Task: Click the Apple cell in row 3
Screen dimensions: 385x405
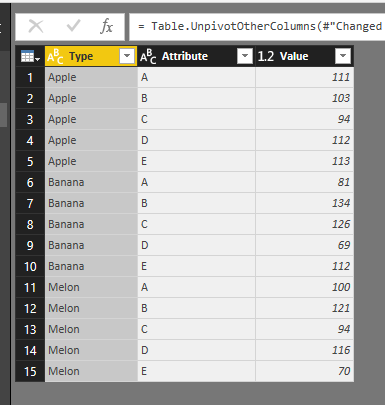Action: point(91,119)
